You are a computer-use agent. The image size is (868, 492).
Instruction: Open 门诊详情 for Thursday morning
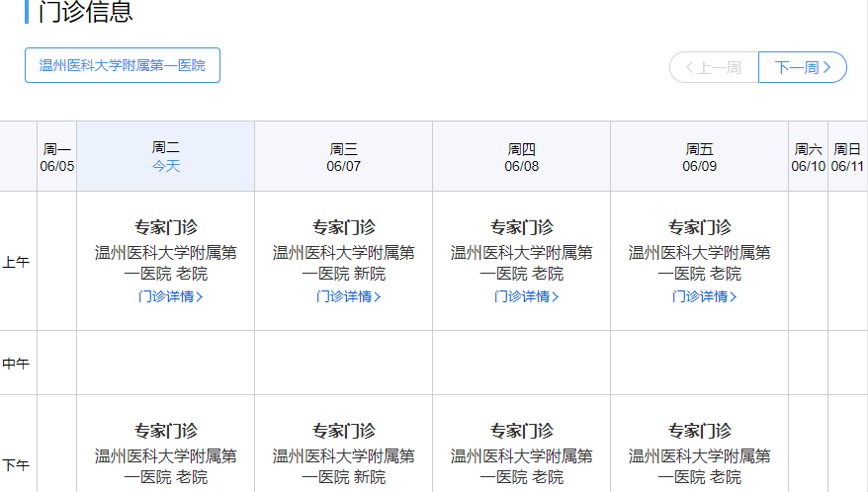coord(522,296)
